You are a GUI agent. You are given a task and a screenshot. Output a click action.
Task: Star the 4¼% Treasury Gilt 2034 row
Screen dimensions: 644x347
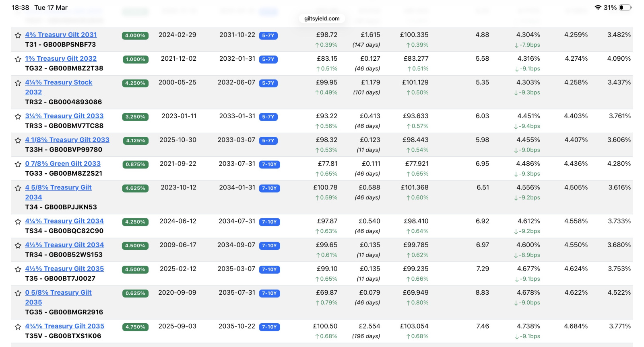(x=18, y=222)
